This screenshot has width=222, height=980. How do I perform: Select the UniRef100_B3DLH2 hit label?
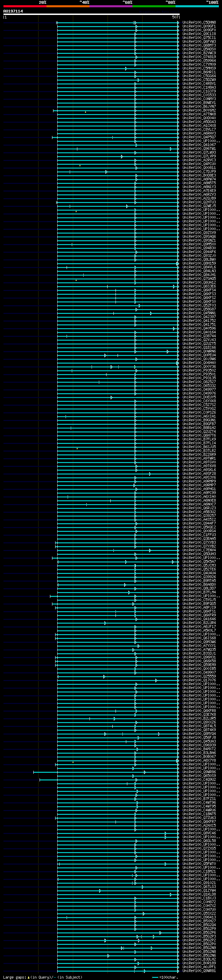[x=199, y=959]
